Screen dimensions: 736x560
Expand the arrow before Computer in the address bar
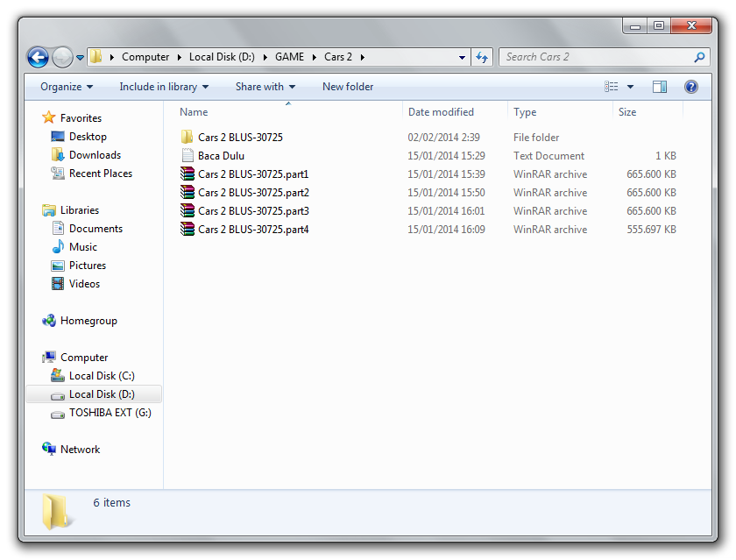pos(112,57)
